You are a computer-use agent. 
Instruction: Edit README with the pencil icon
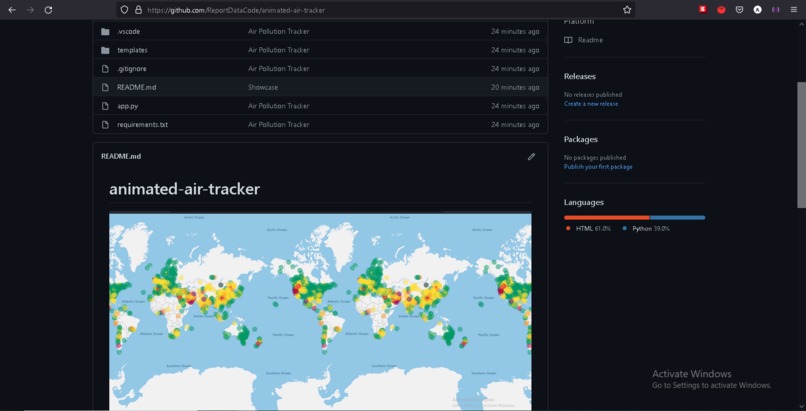(x=532, y=156)
